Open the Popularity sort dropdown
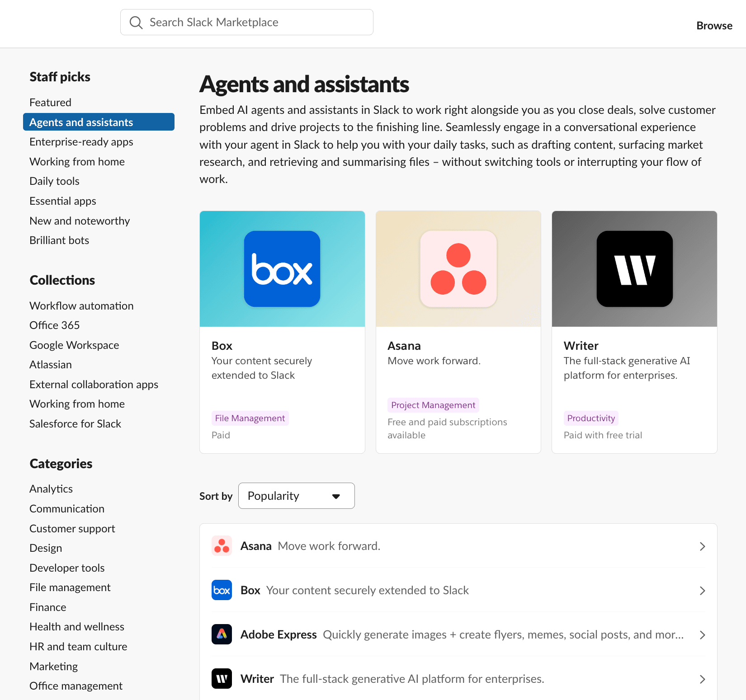 296,496
